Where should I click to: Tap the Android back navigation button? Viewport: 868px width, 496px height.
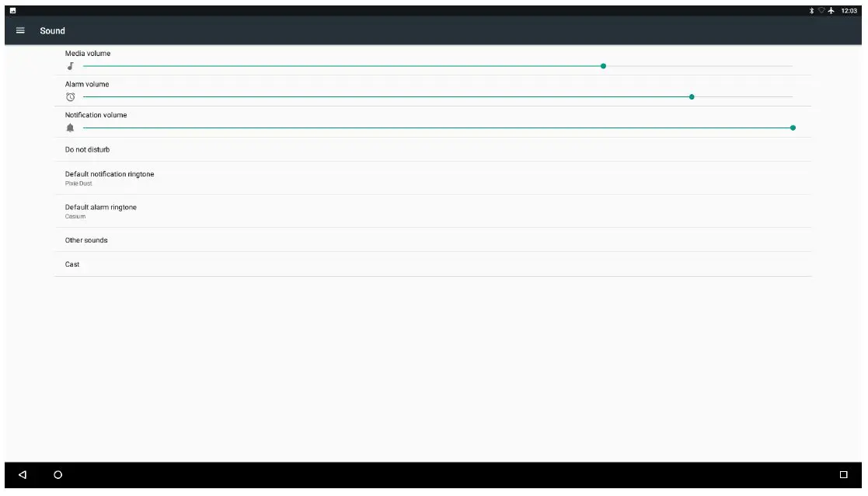(x=23, y=474)
